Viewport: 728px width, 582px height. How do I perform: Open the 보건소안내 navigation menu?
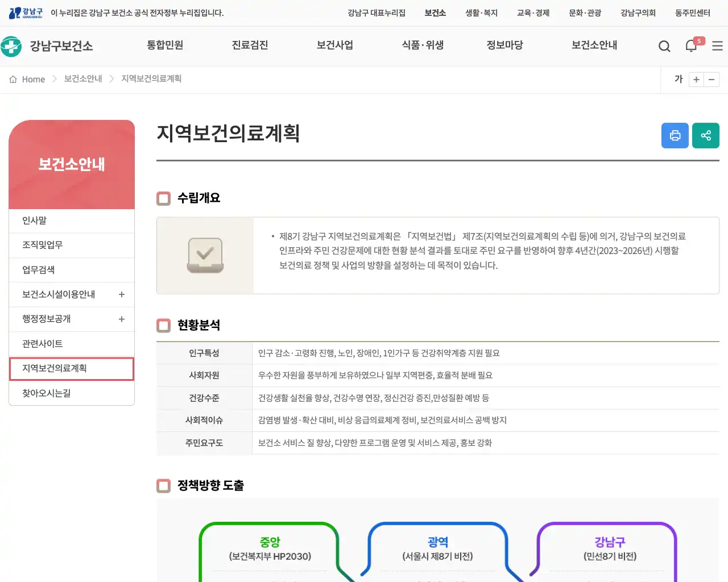594,46
